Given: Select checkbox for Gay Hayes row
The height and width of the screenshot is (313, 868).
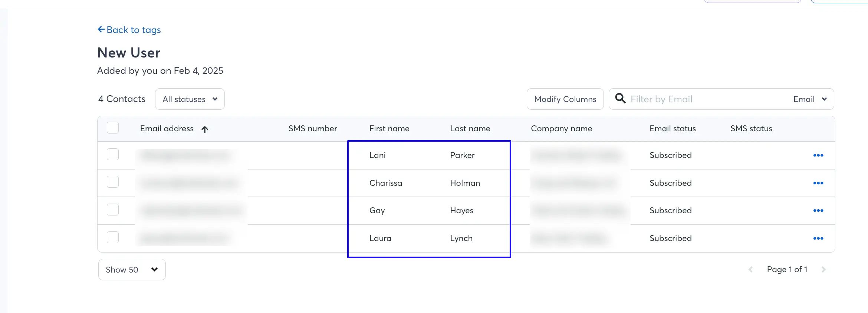Looking at the screenshot, I should tap(113, 210).
